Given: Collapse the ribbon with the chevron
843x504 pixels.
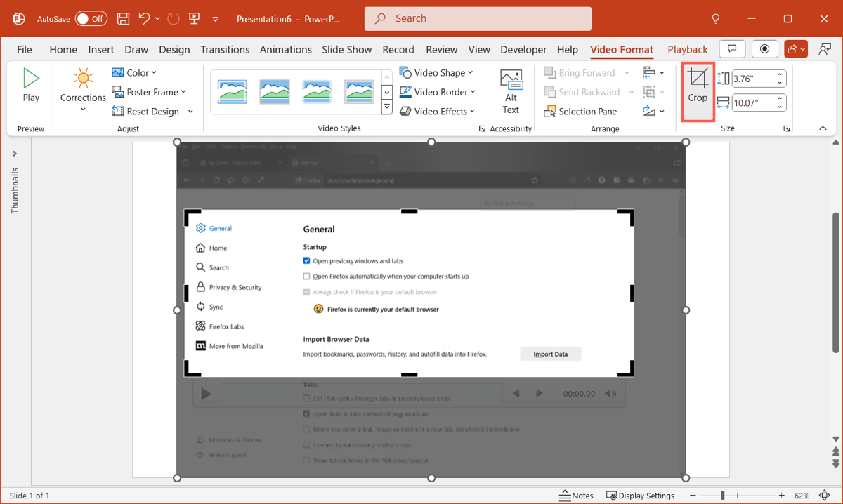Looking at the screenshot, I should click(823, 128).
